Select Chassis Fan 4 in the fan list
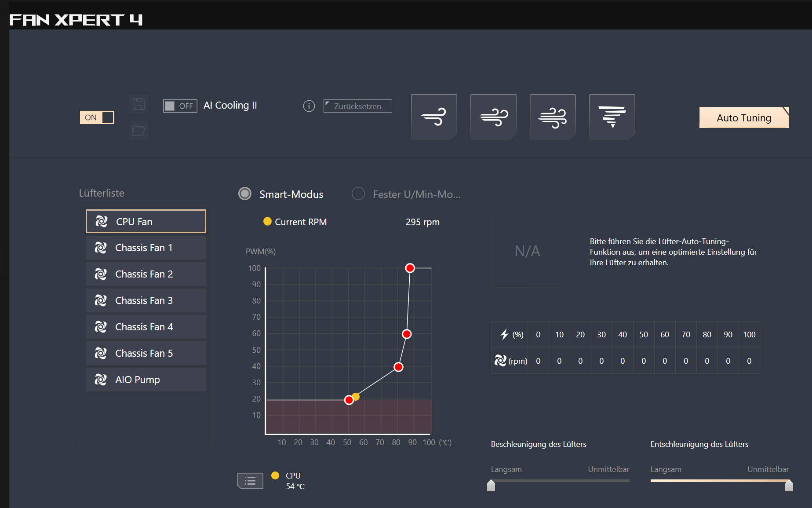The image size is (812, 508). pyautogui.click(x=146, y=327)
